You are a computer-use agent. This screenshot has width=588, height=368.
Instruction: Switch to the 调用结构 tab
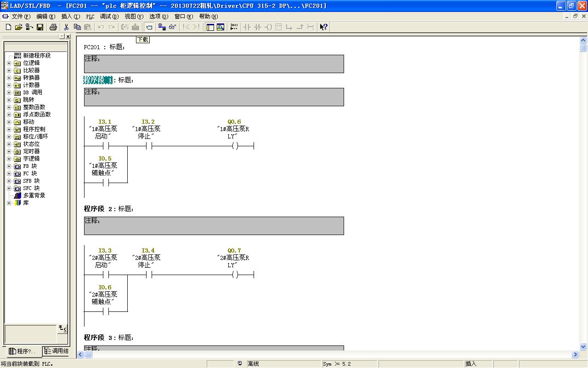(x=56, y=351)
